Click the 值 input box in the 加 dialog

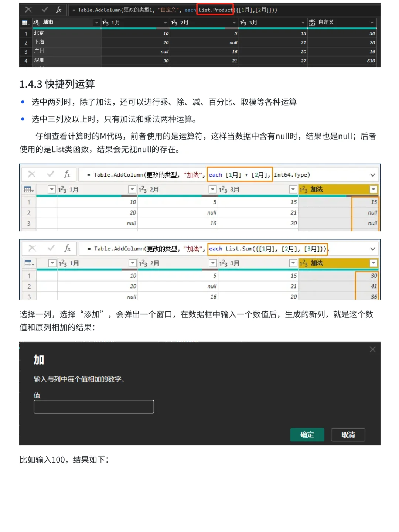94,407
